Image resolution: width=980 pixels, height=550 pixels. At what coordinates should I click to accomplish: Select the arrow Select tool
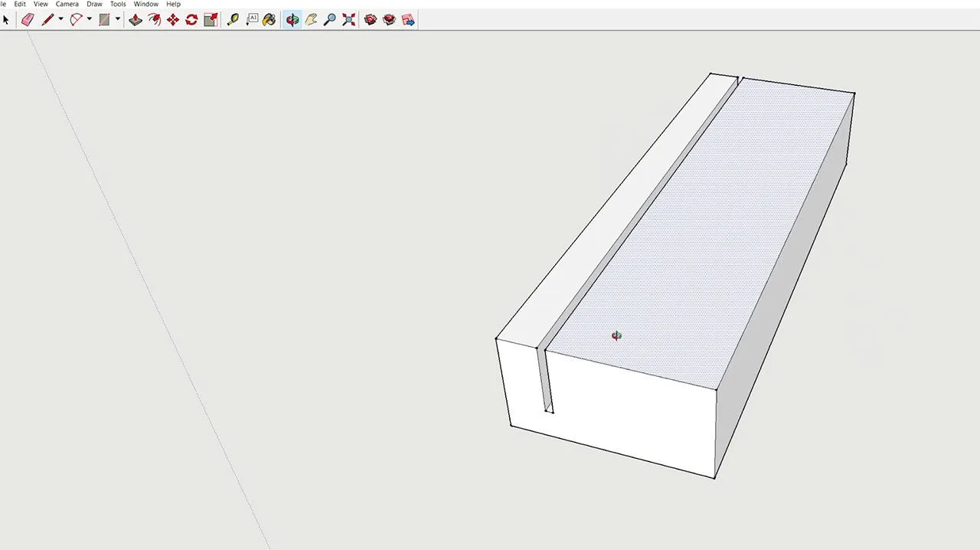pyautogui.click(x=6, y=20)
